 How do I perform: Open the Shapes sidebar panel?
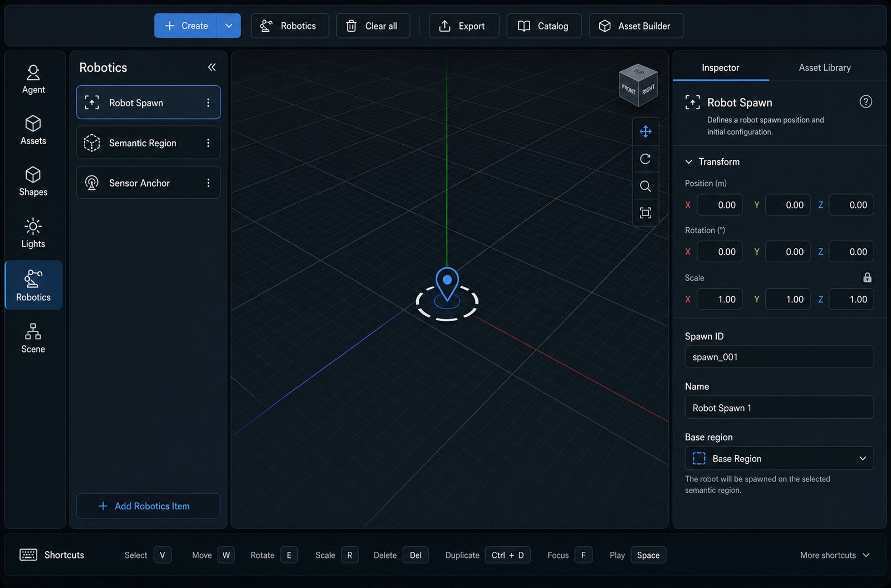point(33,182)
